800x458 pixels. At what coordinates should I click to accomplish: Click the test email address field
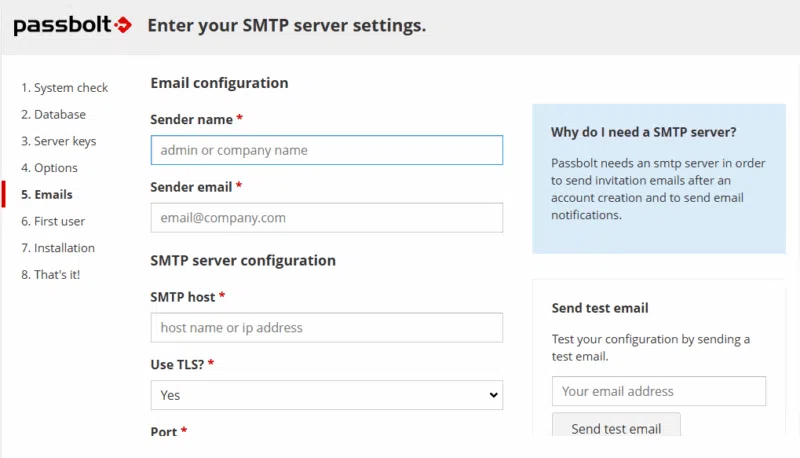658,391
